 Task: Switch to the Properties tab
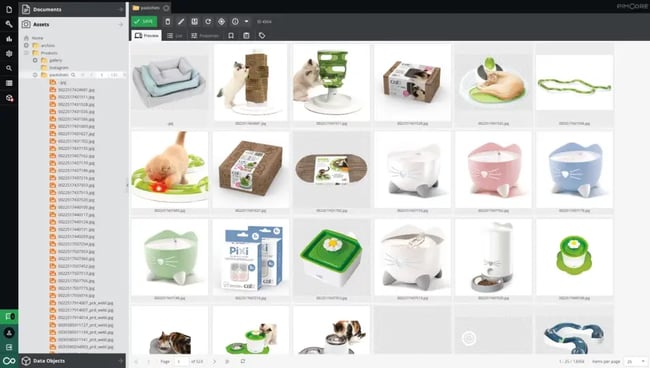(205, 36)
